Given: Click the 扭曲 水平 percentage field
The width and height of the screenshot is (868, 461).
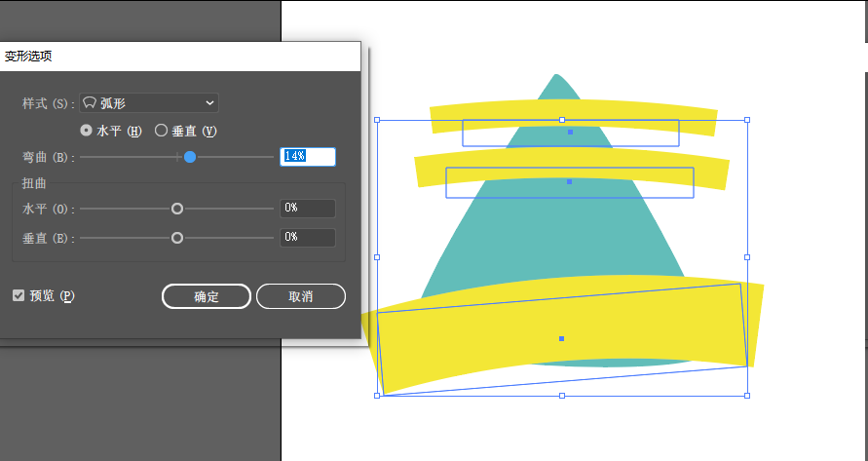Looking at the screenshot, I should (308, 209).
